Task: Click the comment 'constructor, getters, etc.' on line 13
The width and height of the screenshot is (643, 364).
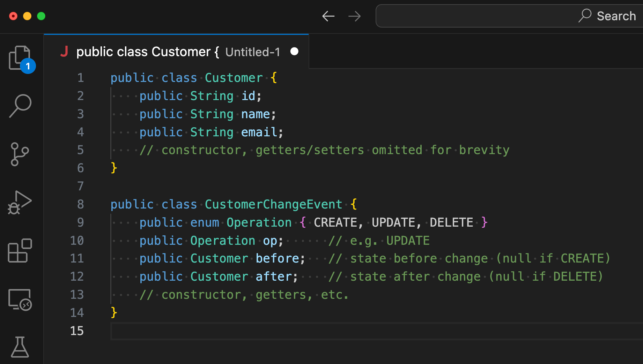Action: (255, 295)
